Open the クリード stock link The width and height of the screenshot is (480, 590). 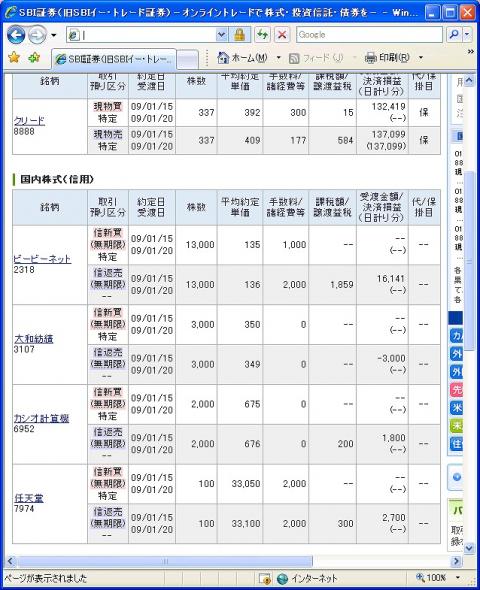coord(29,121)
